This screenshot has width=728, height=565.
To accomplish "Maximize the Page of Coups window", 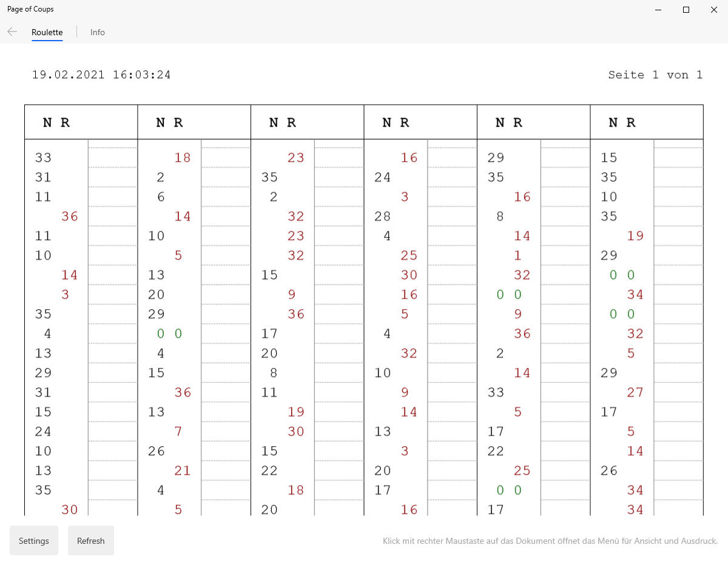I will [686, 9].
